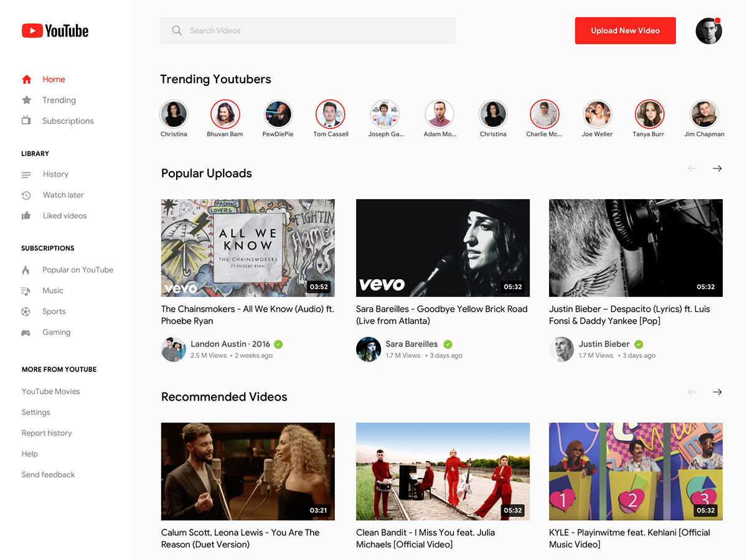
Task: Click Sara Bareilles channel avatar
Action: click(x=369, y=349)
